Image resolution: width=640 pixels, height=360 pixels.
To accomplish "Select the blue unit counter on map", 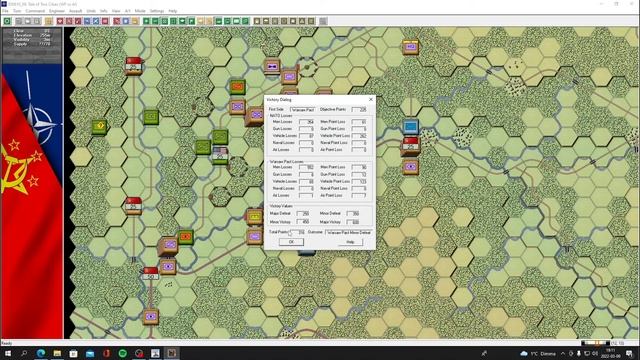I will click(x=411, y=127).
